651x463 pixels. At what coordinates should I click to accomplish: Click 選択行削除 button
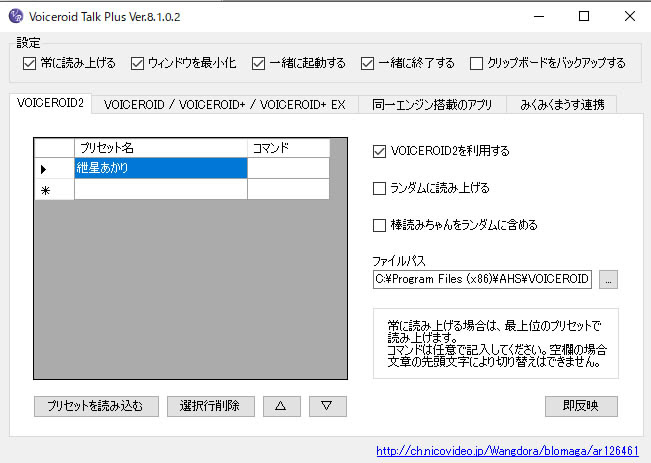tap(210, 406)
